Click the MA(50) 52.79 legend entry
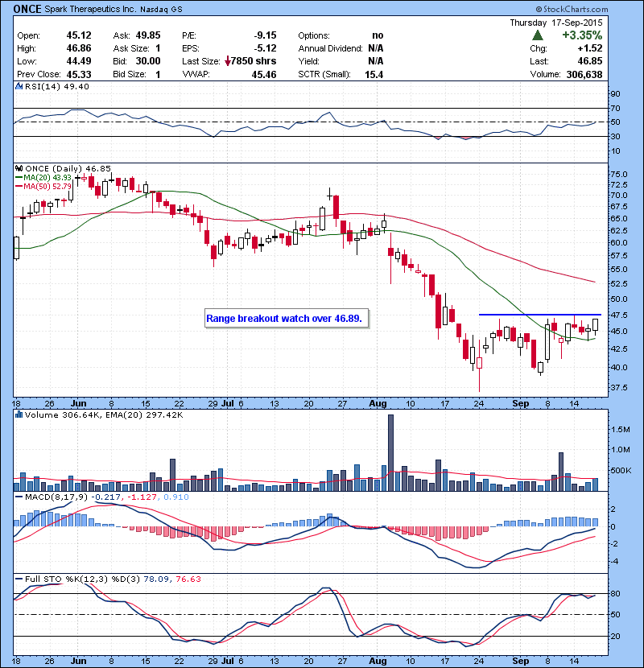The width and height of the screenshot is (644, 668). (x=43, y=186)
